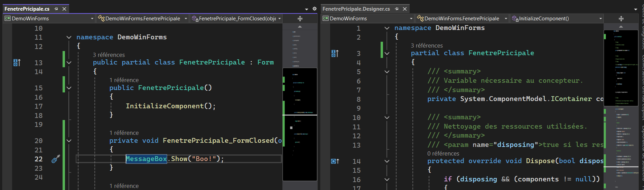Open the screwdriver quick actions on line 22
This screenshot has height=190, width=644.
56,159
